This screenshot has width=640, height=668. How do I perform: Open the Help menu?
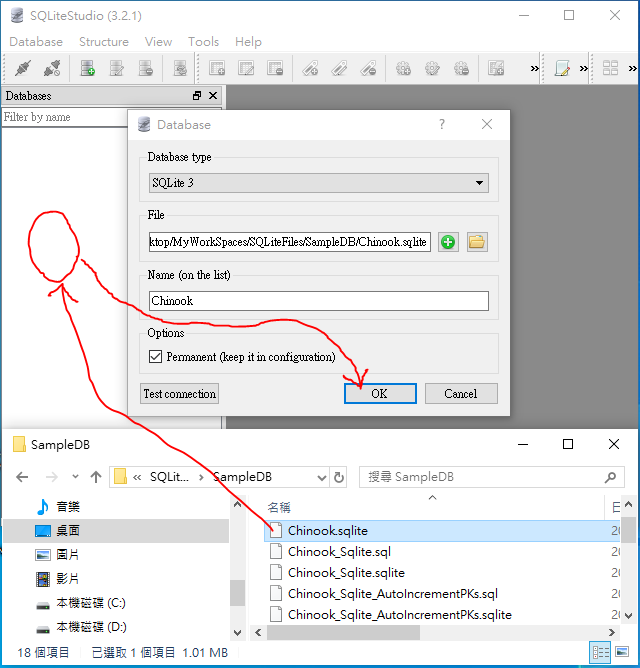pyautogui.click(x=248, y=42)
